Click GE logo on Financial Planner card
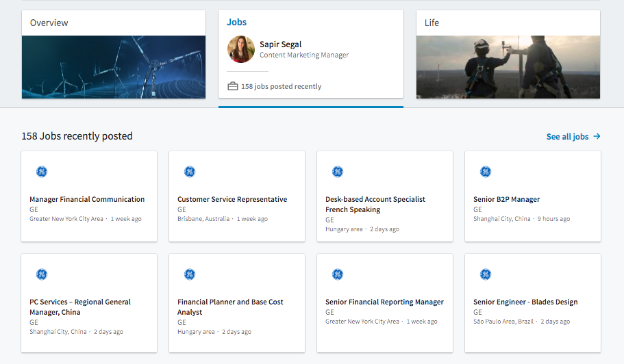The height and width of the screenshot is (364, 624). point(190,274)
